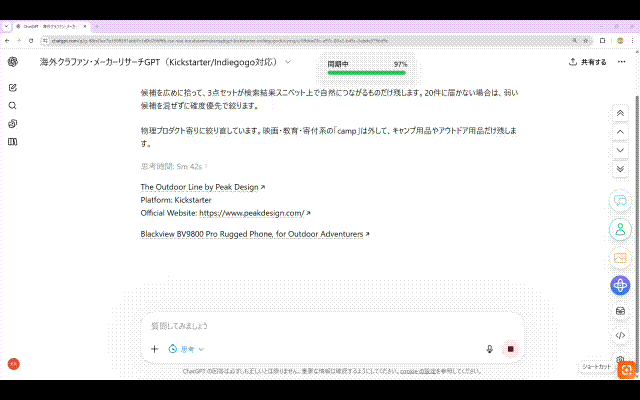Start a new chat with pencil icon
The height and width of the screenshot is (400, 640).
pyautogui.click(x=13, y=88)
